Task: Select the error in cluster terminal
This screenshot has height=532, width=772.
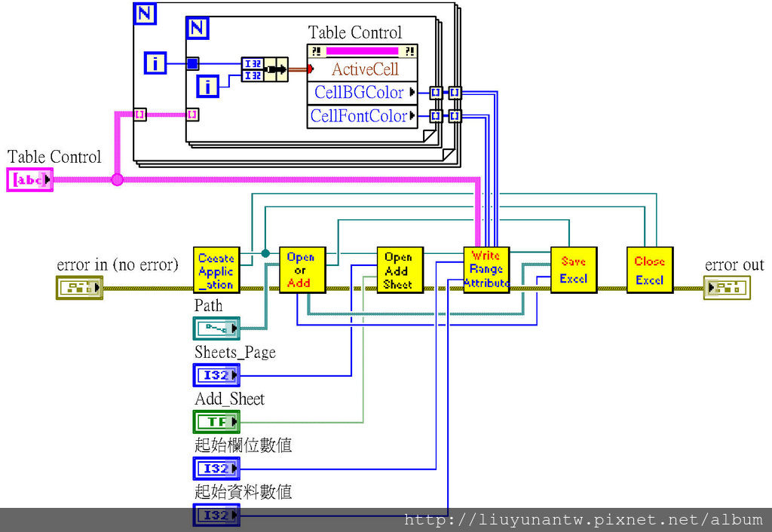Action: (79, 287)
